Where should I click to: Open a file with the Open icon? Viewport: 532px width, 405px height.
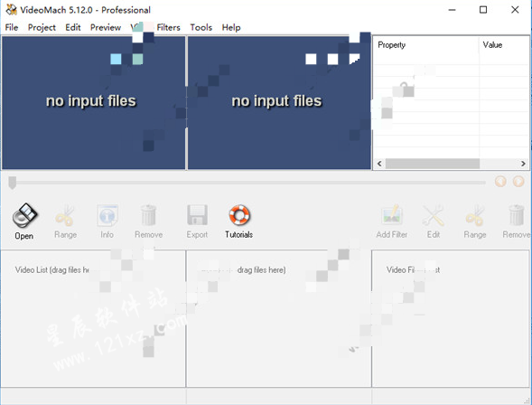[24, 216]
